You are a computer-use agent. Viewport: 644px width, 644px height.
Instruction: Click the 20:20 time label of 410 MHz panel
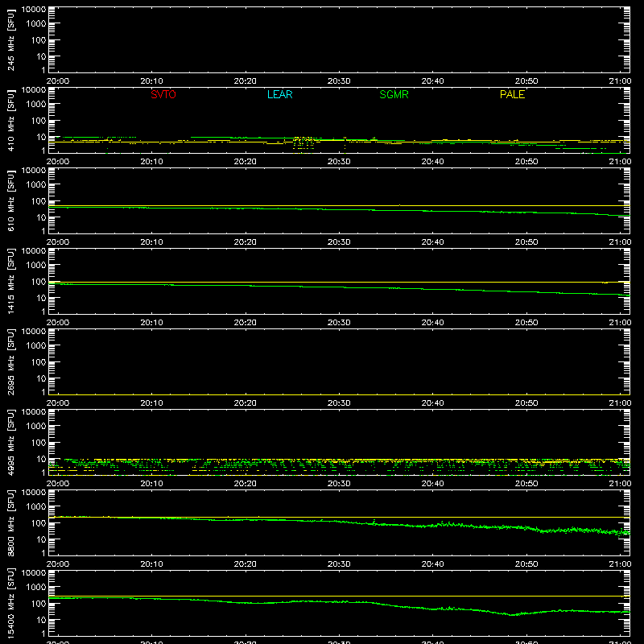(246, 162)
